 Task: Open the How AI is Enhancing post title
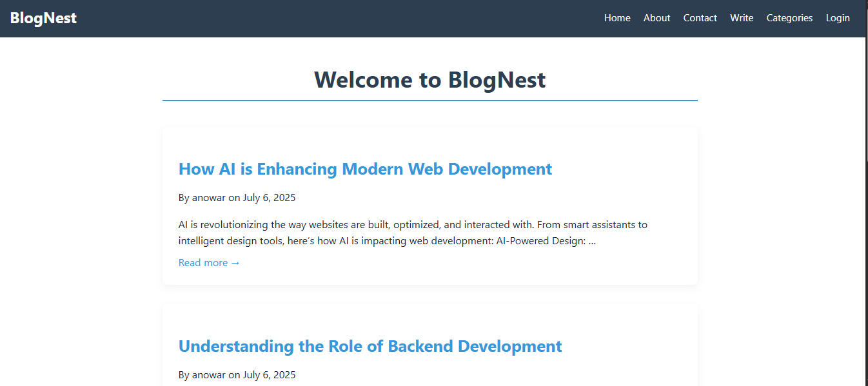pyautogui.click(x=365, y=169)
